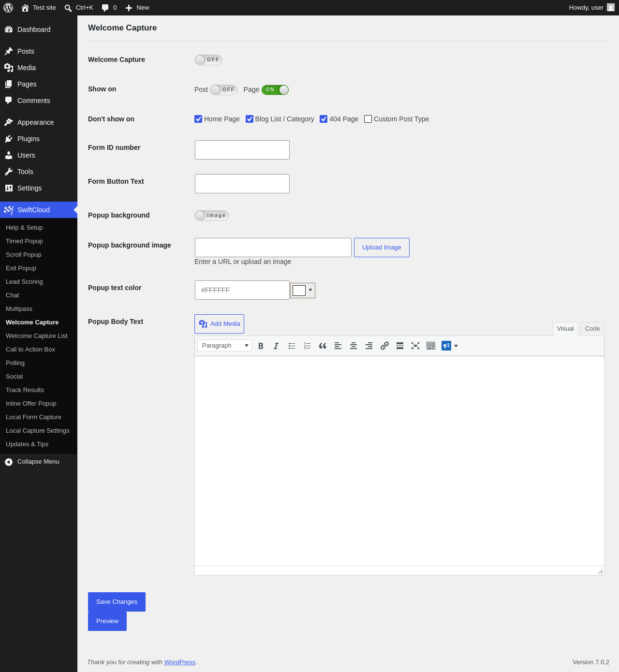The image size is (619, 672).
Task: Click the user avatar icon
Action: (611, 8)
